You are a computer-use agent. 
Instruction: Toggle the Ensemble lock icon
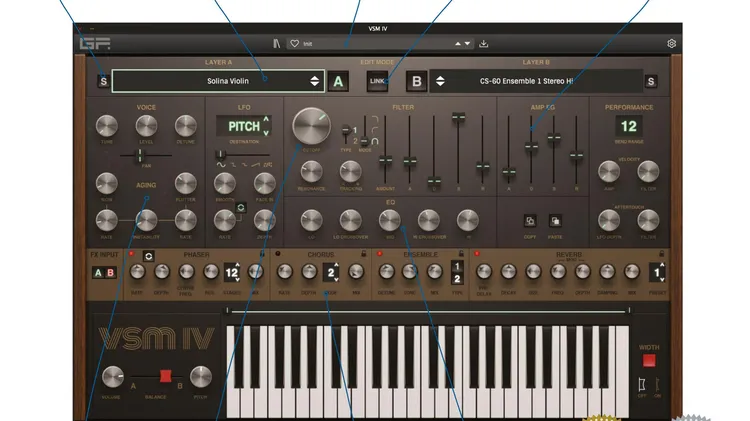(x=461, y=254)
